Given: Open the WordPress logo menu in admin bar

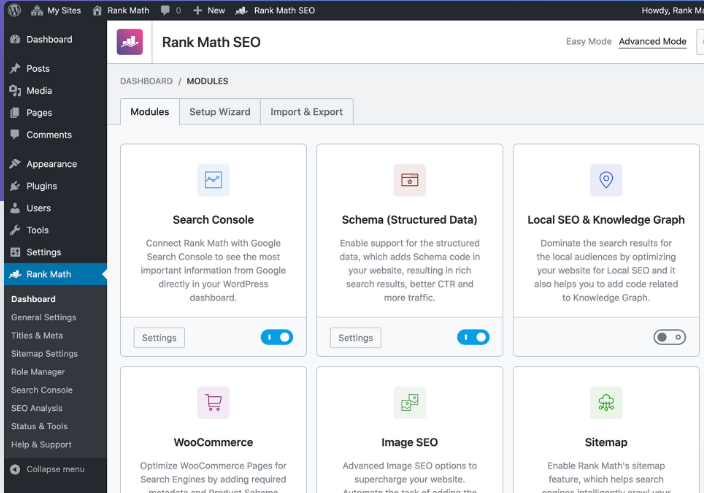Looking at the screenshot, I should click(x=12, y=10).
